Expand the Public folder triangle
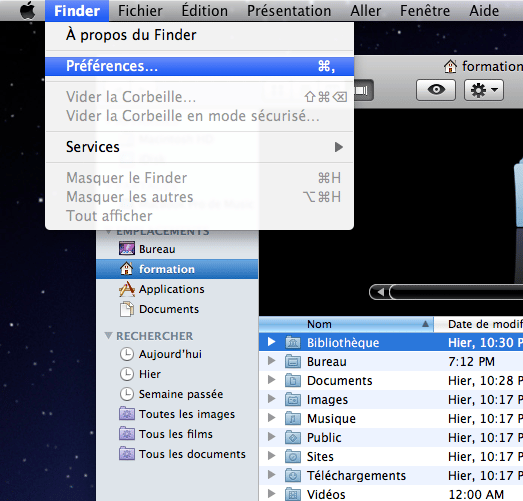Screen dimensions: 523x501 click(x=272, y=437)
